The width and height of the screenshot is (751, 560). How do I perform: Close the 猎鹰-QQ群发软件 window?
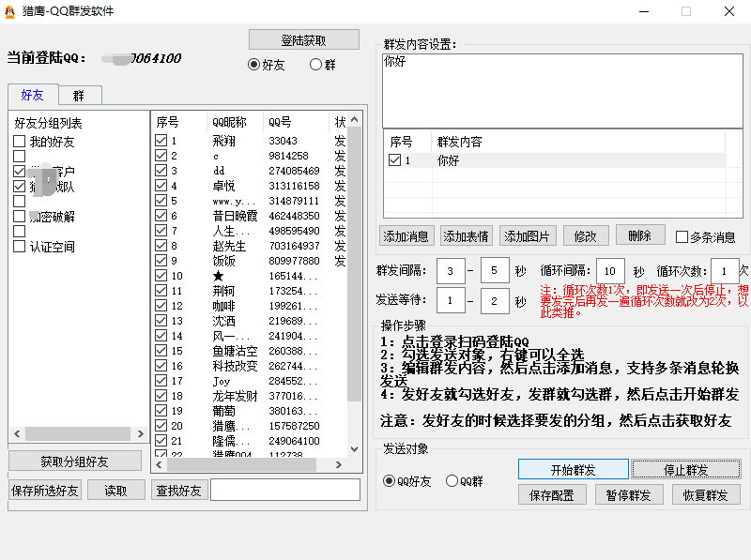click(x=729, y=11)
